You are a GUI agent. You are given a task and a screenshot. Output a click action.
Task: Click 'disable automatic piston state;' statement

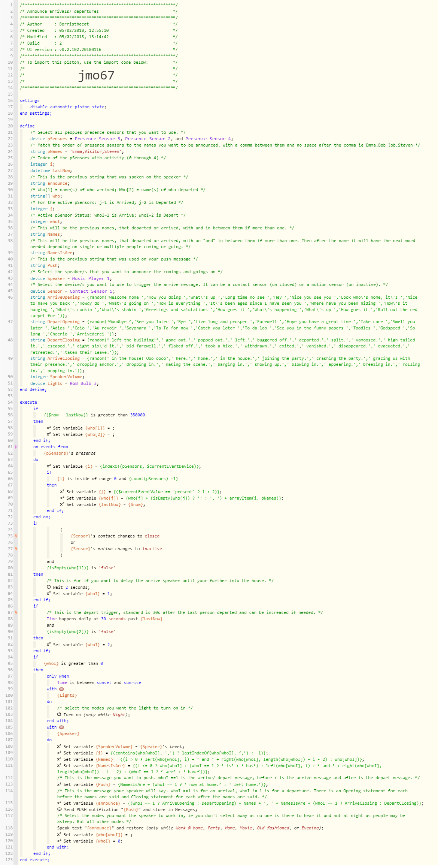(69, 107)
